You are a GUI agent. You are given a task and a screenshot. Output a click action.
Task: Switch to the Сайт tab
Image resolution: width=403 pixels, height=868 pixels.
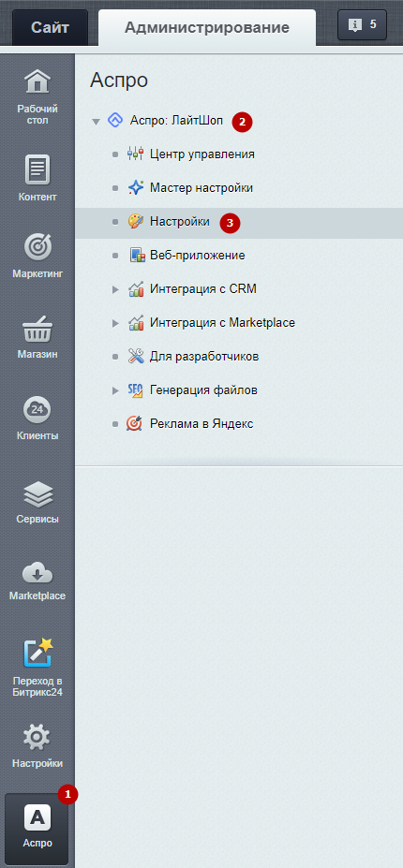[x=50, y=27]
